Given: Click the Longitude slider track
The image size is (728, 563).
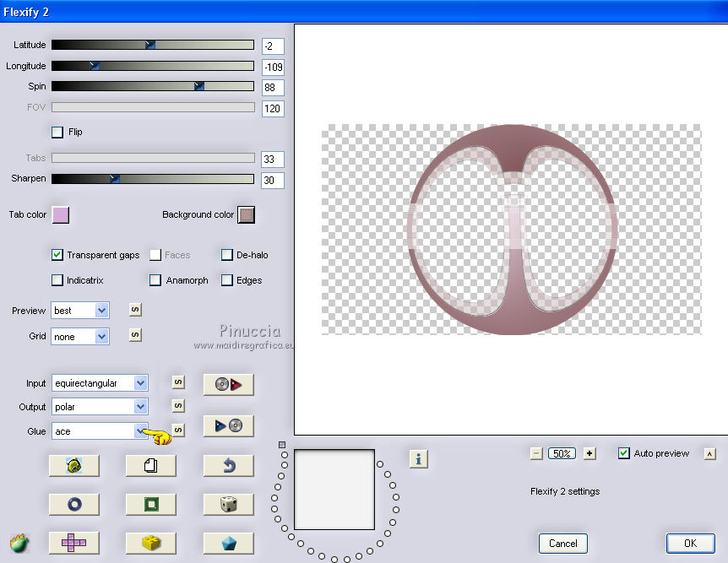Looking at the screenshot, I should pyautogui.click(x=153, y=66).
